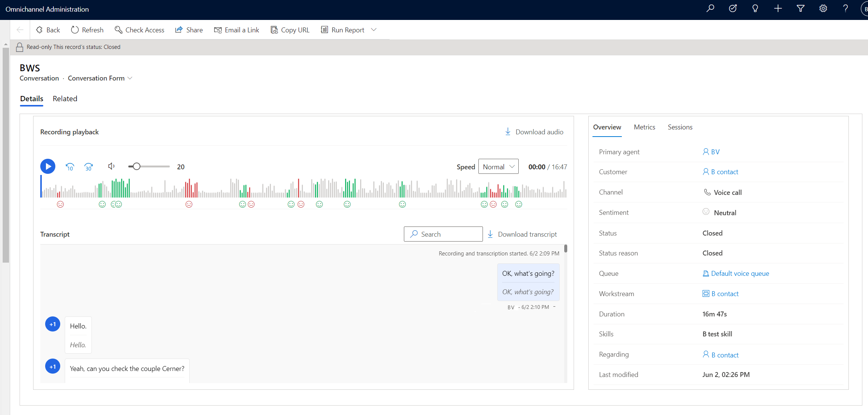Click the transcript Search input field
The height and width of the screenshot is (415, 868).
pos(443,234)
